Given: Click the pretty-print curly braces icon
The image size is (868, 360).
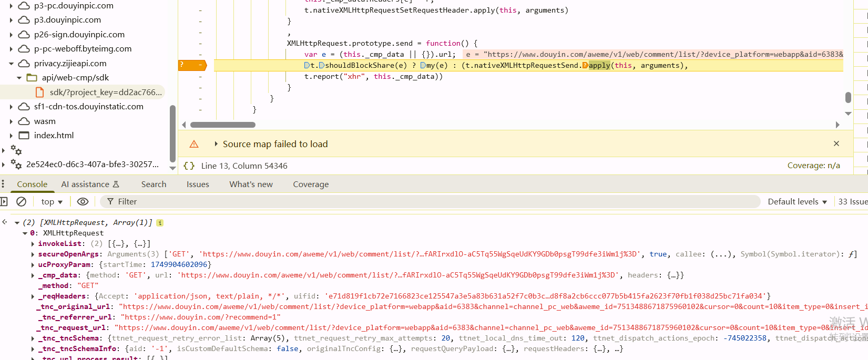Looking at the screenshot, I should (x=189, y=166).
